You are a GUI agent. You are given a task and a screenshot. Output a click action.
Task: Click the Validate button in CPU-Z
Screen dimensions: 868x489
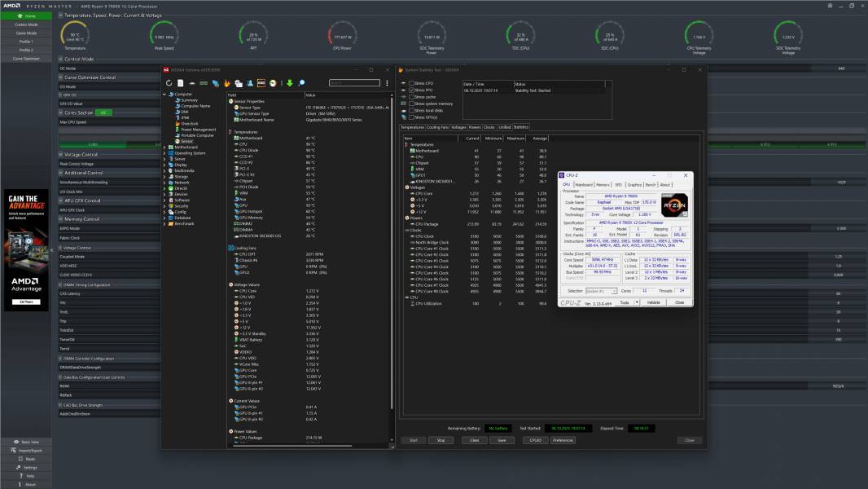(654, 302)
